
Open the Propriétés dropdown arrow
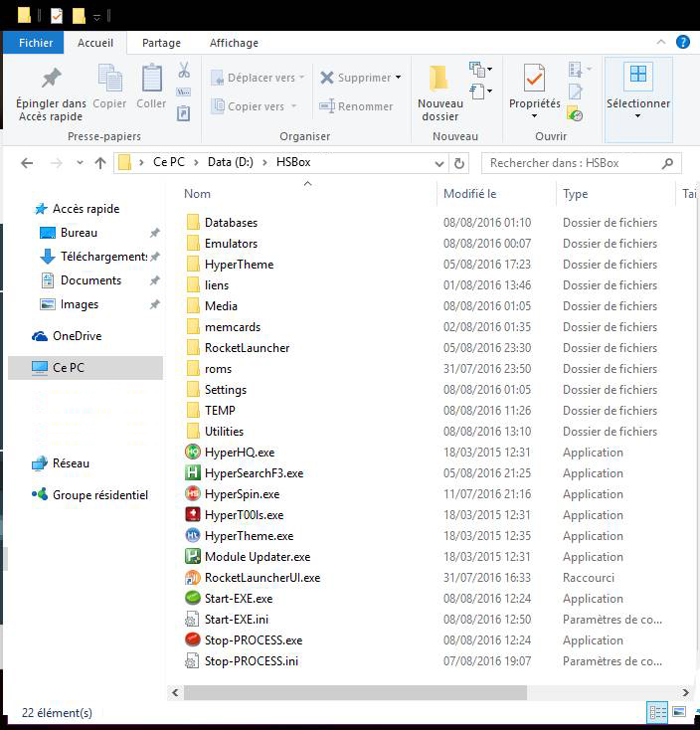tap(534, 116)
